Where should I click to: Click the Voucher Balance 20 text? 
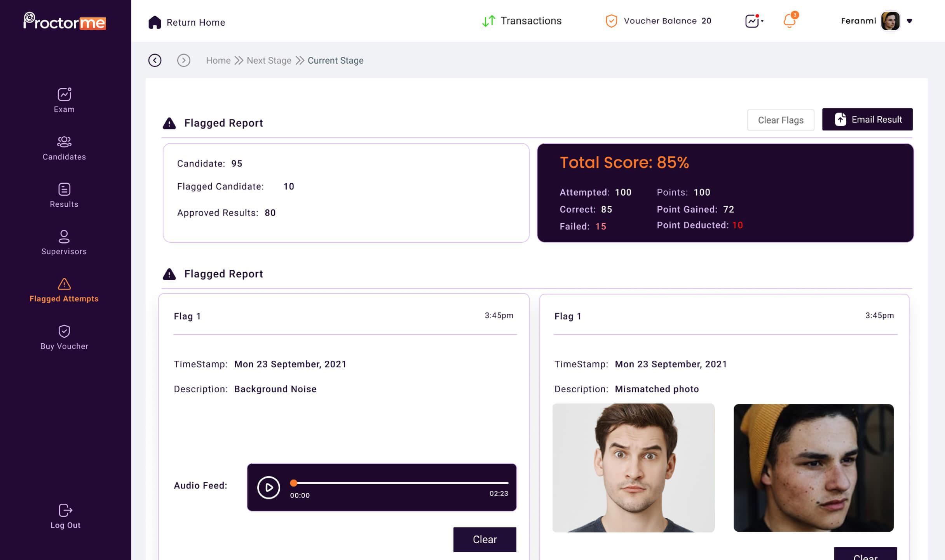pos(668,21)
